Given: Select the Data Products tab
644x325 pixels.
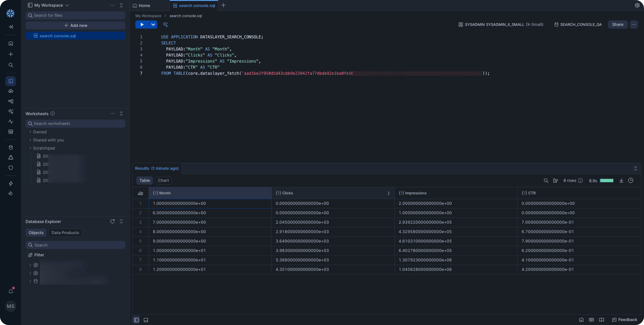Looking at the screenshot, I should [x=65, y=233].
